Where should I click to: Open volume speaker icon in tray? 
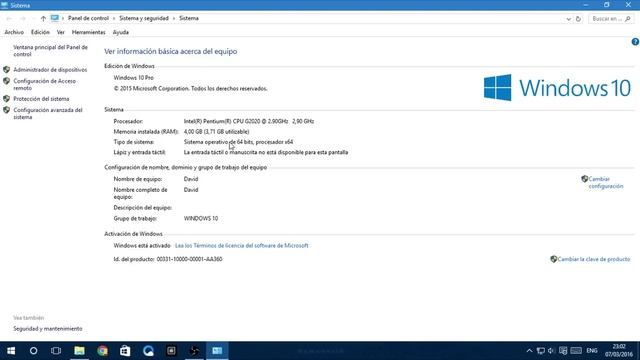pyautogui.click(x=551, y=351)
